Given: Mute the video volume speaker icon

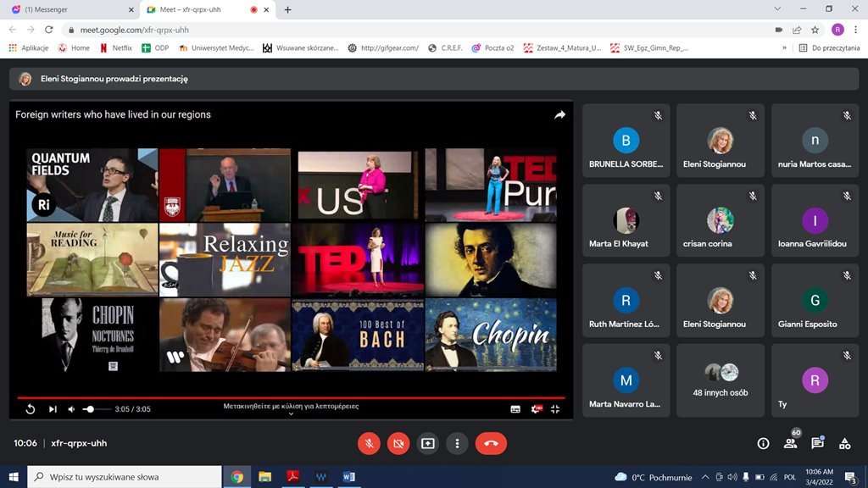Looking at the screenshot, I should 71,409.
